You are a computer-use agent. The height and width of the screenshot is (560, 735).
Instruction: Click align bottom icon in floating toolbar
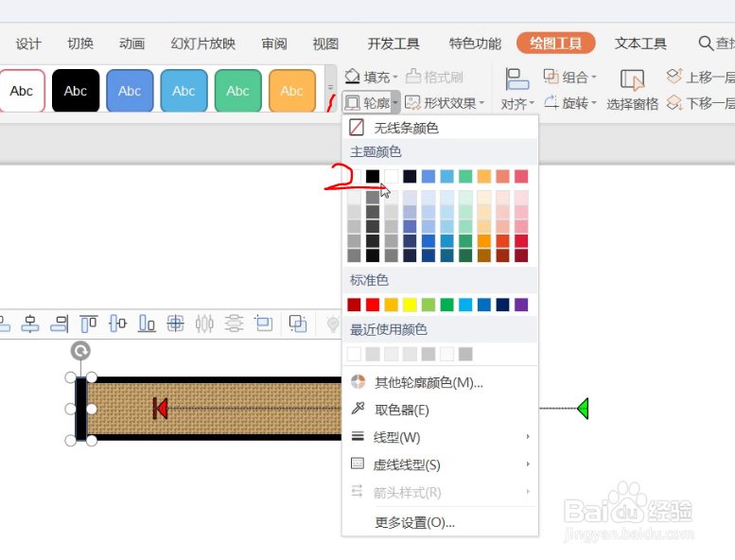pos(147,324)
